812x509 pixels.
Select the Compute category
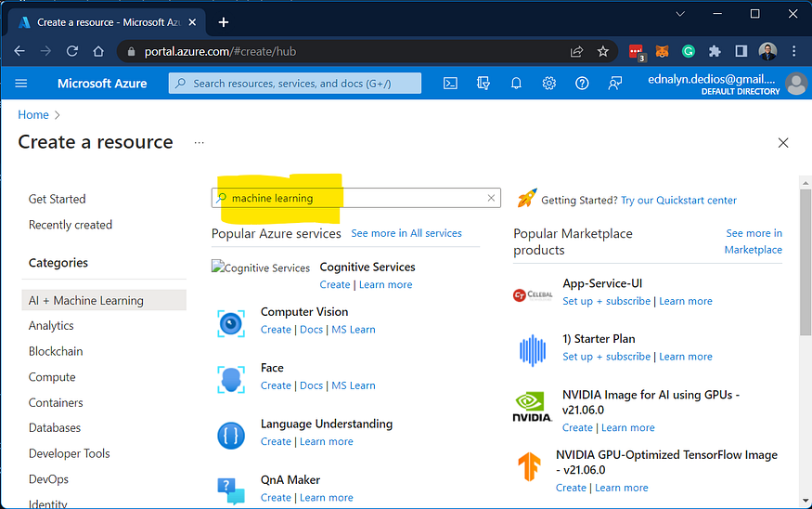(x=52, y=377)
